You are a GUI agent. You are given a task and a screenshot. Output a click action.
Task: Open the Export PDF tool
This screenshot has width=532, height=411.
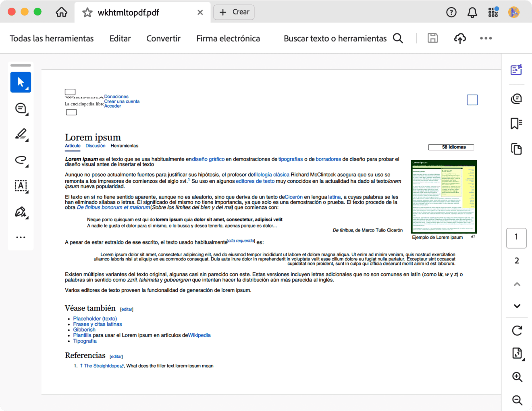[x=516, y=353]
